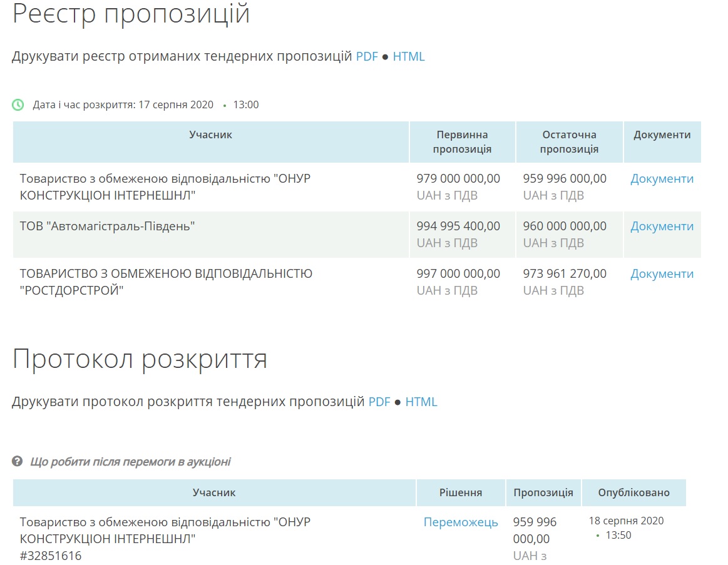Click the Документи column header

(x=662, y=135)
